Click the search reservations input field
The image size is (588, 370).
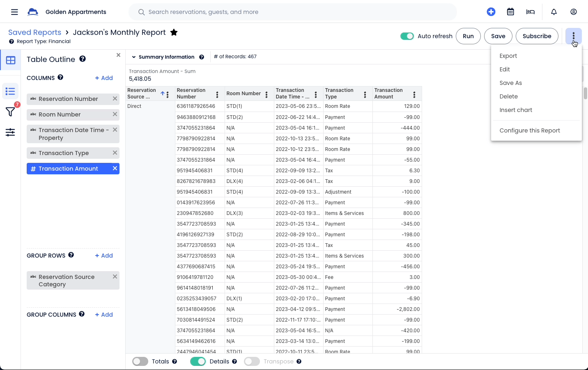click(x=292, y=12)
